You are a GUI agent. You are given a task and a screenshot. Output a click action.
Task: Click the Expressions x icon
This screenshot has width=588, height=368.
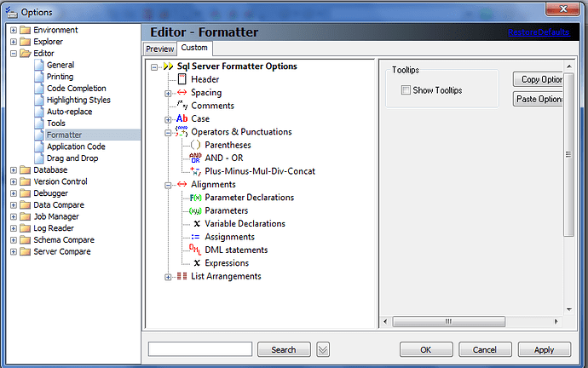(x=197, y=263)
